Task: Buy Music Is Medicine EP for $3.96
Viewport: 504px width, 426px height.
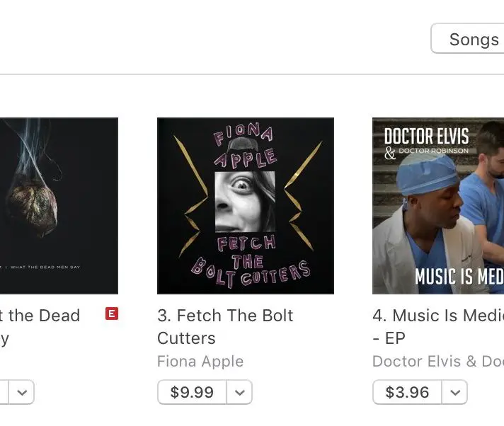Action: click(407, 392)
